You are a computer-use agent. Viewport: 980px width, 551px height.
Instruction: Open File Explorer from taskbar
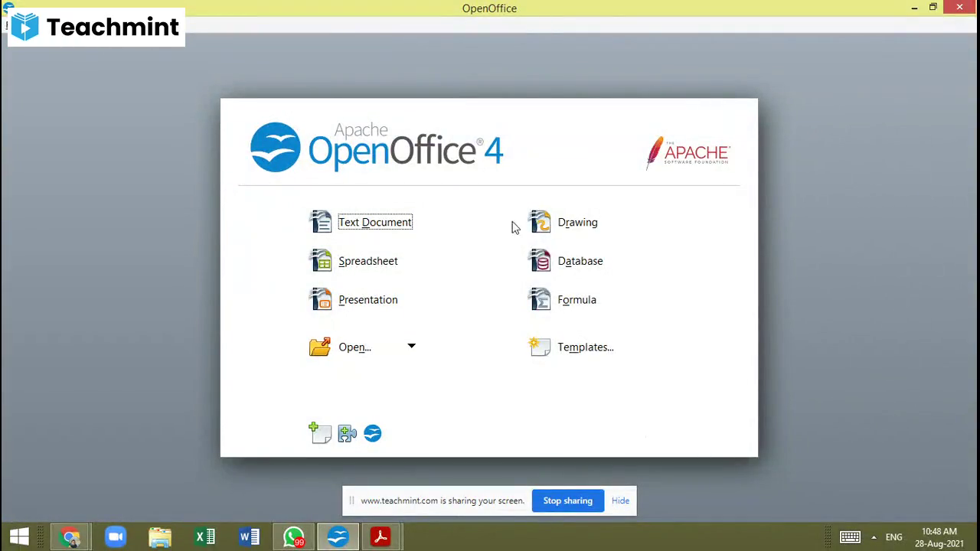(160, 537)
